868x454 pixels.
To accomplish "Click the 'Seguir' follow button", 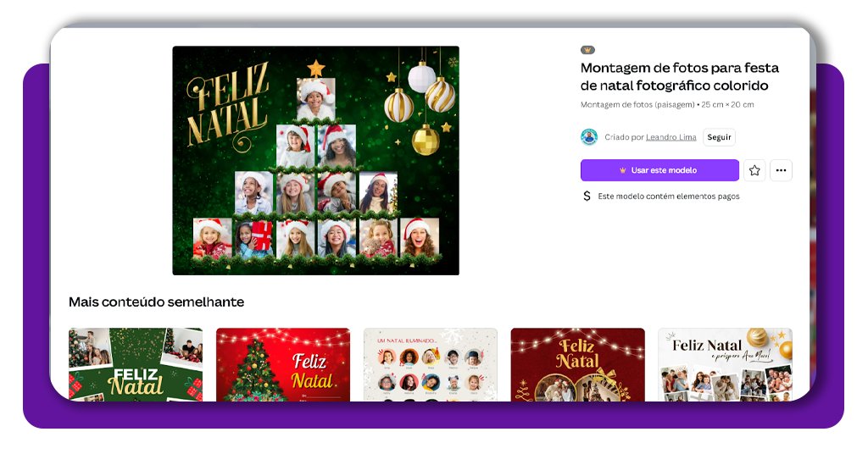I will click(719, 137).
